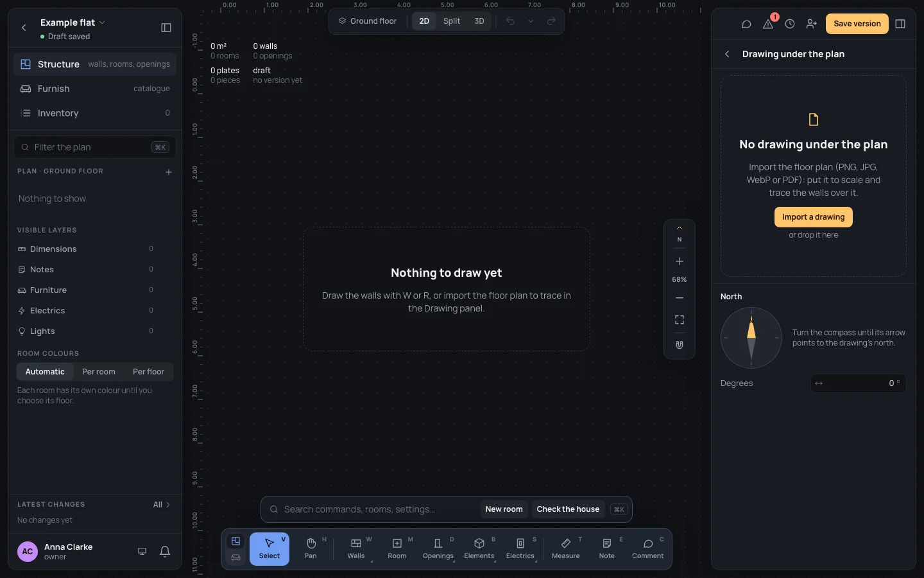Click the Select arrow tool
The height and width of the screenshot is (578, 924).
click(x=269, y=549)
